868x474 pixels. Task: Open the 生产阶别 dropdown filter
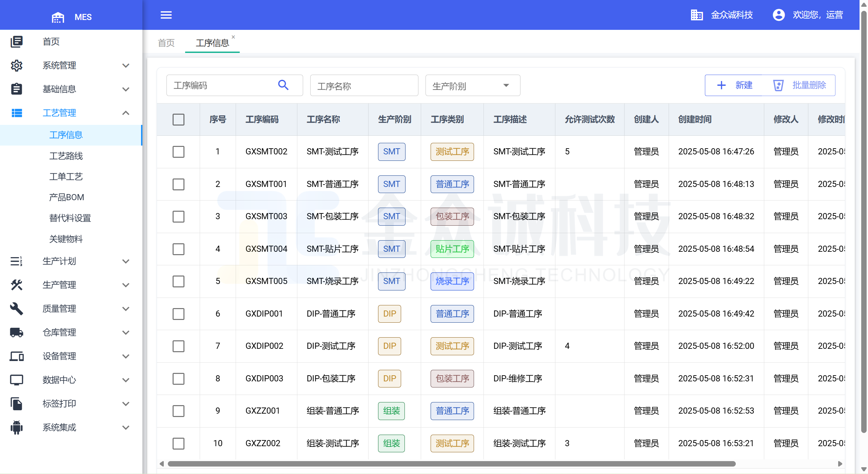click(472, 86)
